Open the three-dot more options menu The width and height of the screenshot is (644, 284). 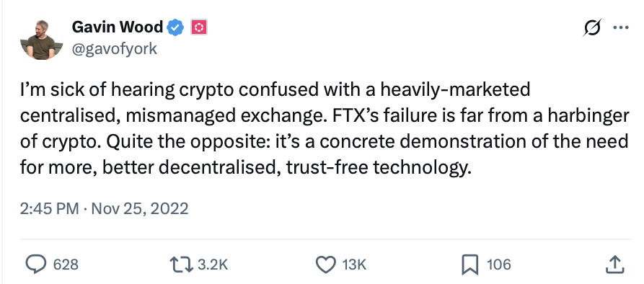tap(621, 27)
